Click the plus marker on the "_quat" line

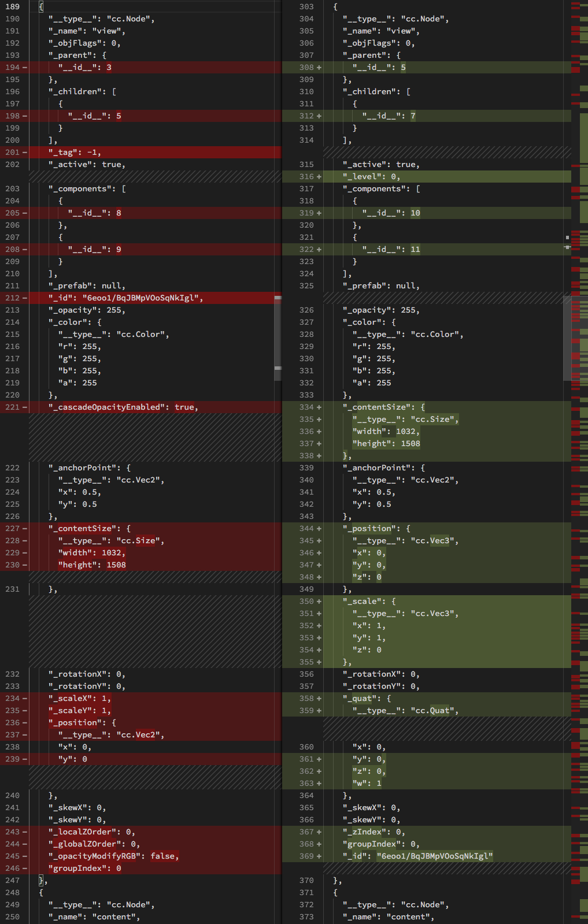point(319,699)
